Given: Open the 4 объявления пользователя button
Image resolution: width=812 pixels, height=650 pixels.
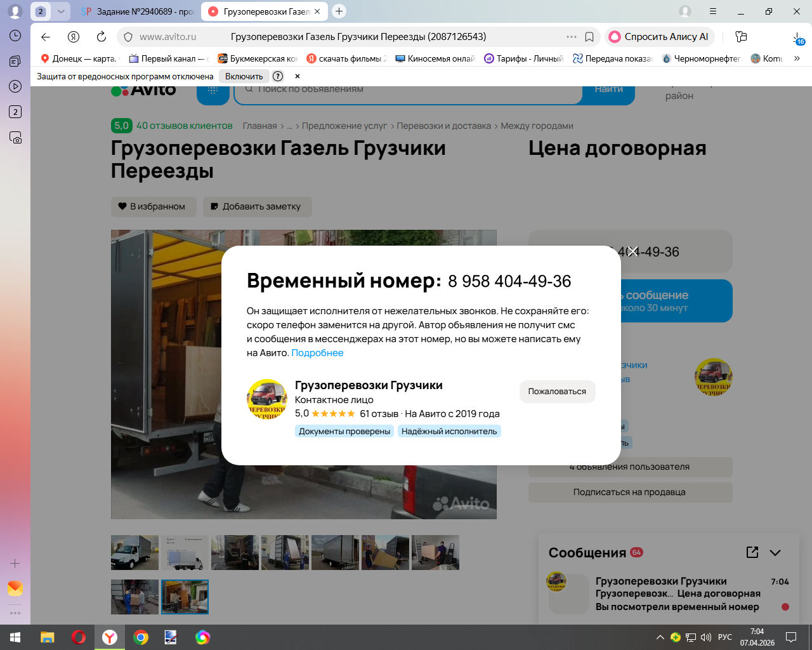Looking at the screenshot, I should coord(630,467).
